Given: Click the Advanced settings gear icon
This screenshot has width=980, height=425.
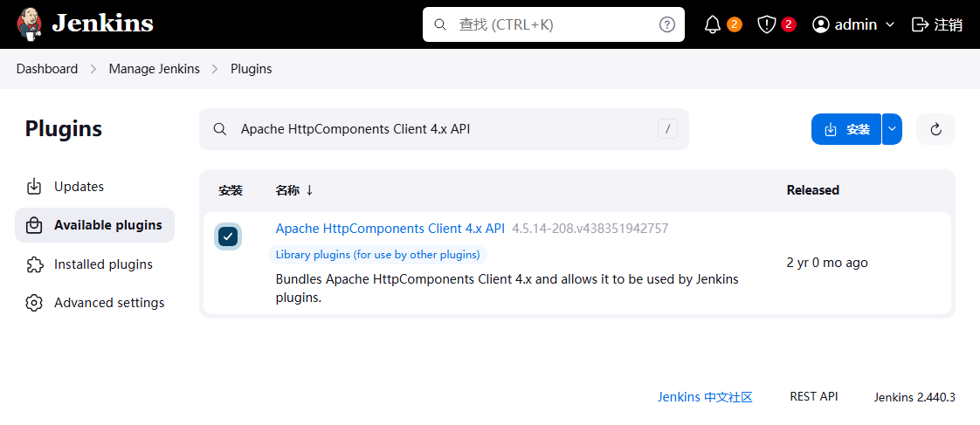Looking at the screenshot, I should point(34,304).
